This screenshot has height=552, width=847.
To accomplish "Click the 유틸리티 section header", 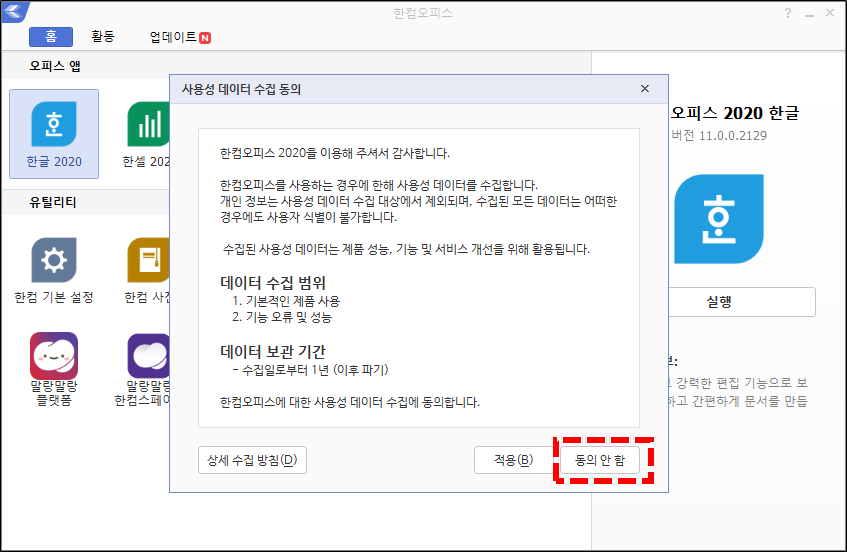I will click(x=53, y=203).
